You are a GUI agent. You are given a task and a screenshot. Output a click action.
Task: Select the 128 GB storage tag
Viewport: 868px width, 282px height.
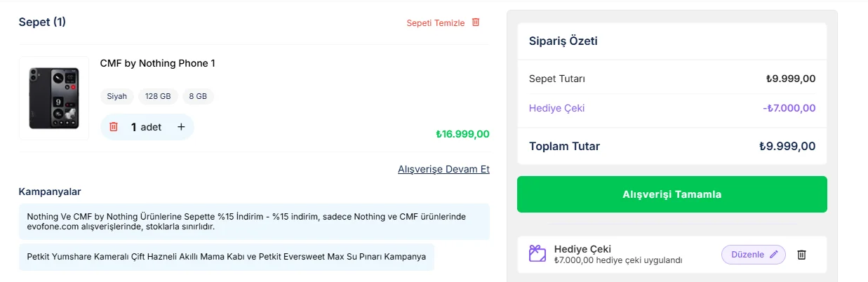click(x=158, y=96)
